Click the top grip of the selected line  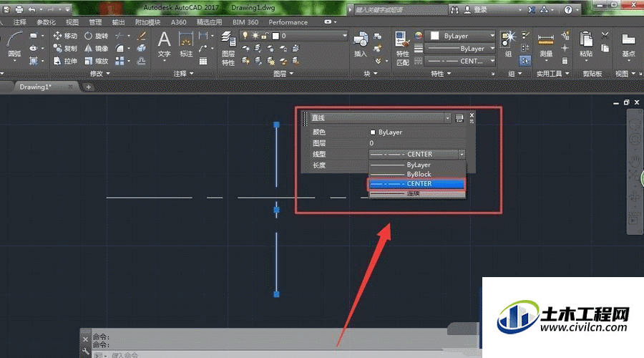pos(276,124)
